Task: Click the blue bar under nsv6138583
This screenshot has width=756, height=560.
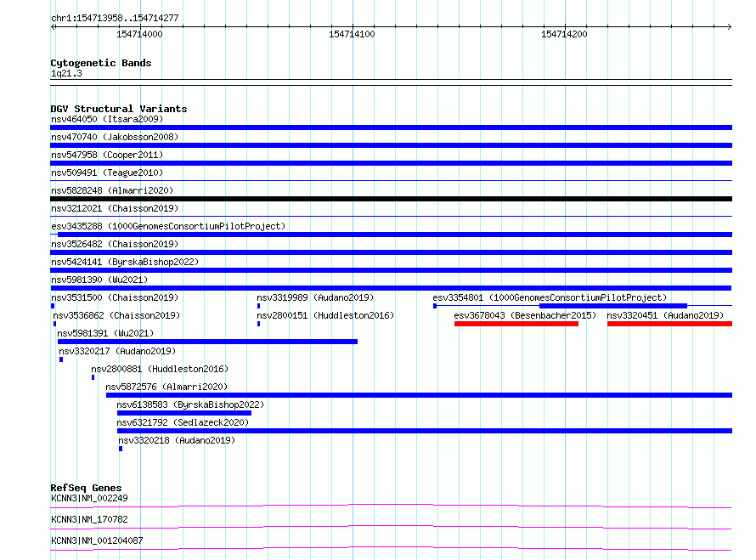Action: pos(184,413)
